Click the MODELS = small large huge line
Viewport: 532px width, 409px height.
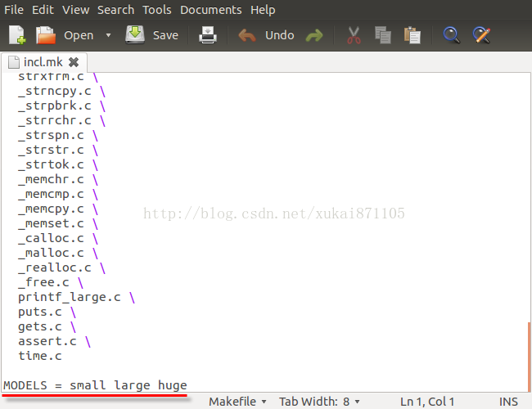click(95, 385)
